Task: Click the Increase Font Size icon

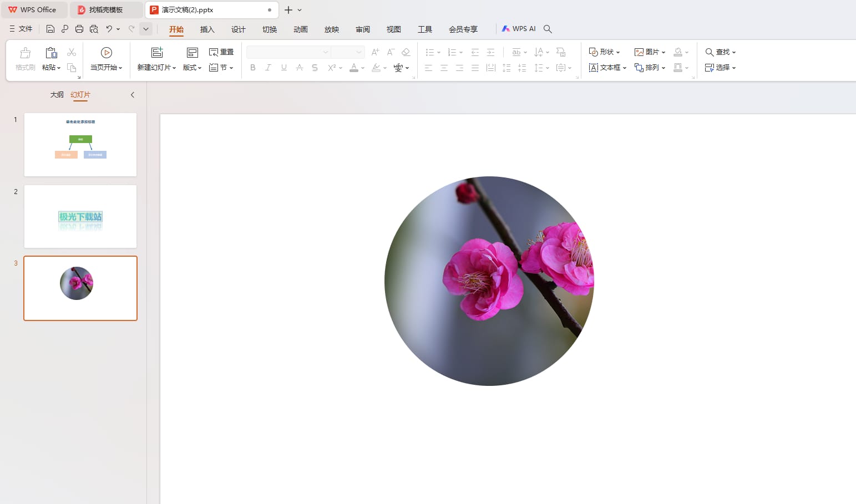Action: click(x=376, y=52)
